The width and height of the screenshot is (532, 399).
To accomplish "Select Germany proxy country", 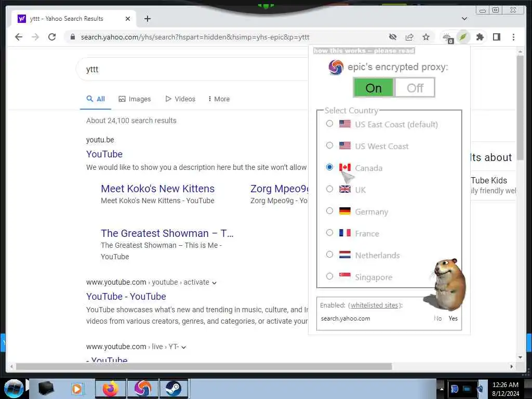I will tap(329, 211).
